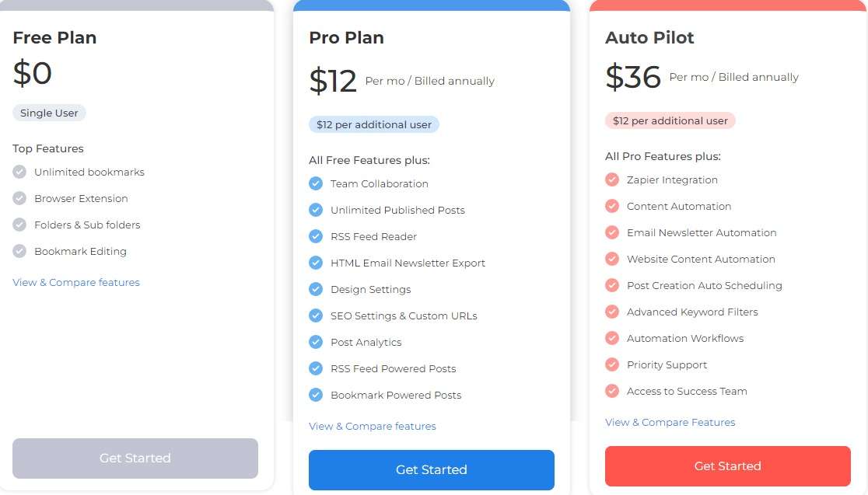This screenshot has width=868, height=495.
Task: Click View & Compare features below Pro Plan
Action: tap(372, 426)
